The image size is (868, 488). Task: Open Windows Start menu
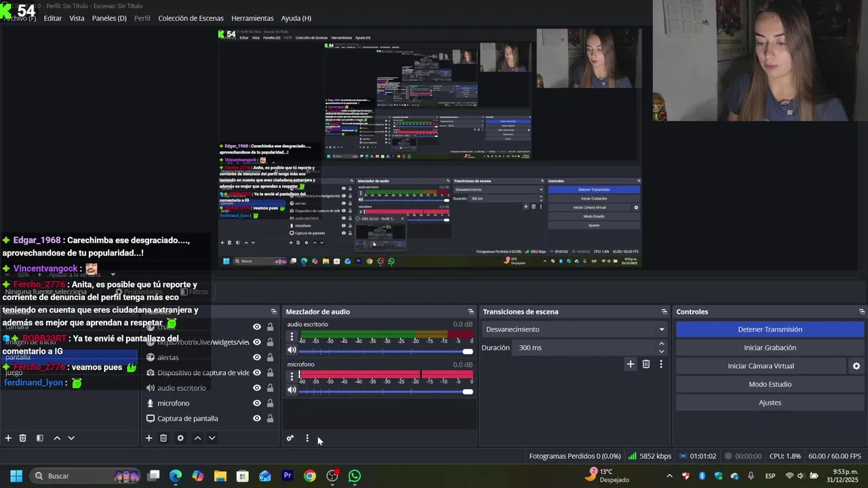point(16,476)
